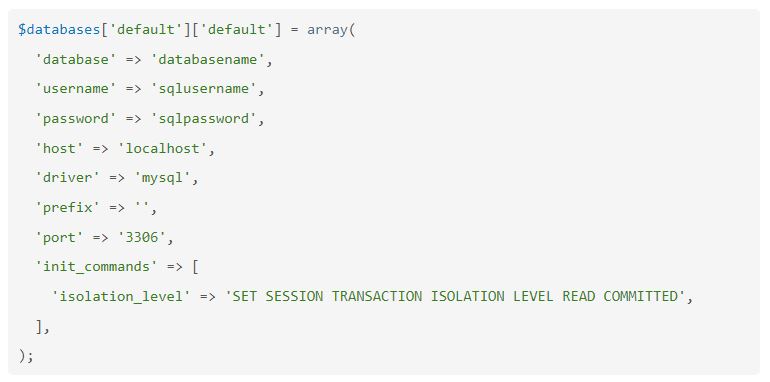The width and height of the screenshot is (770, 382).
Task: Click the '3306' port value
Action: [142, 237]
